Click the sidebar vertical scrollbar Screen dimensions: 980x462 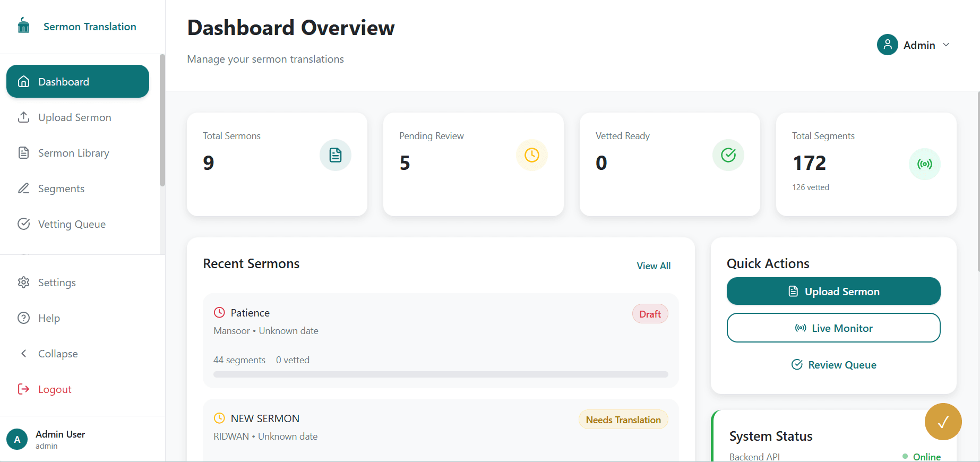[162, 121]
